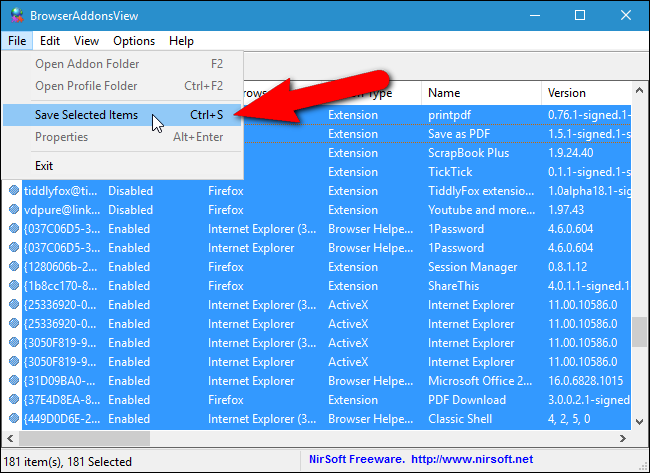Click version 16.0.6828.1015 cell

point(585,381)
